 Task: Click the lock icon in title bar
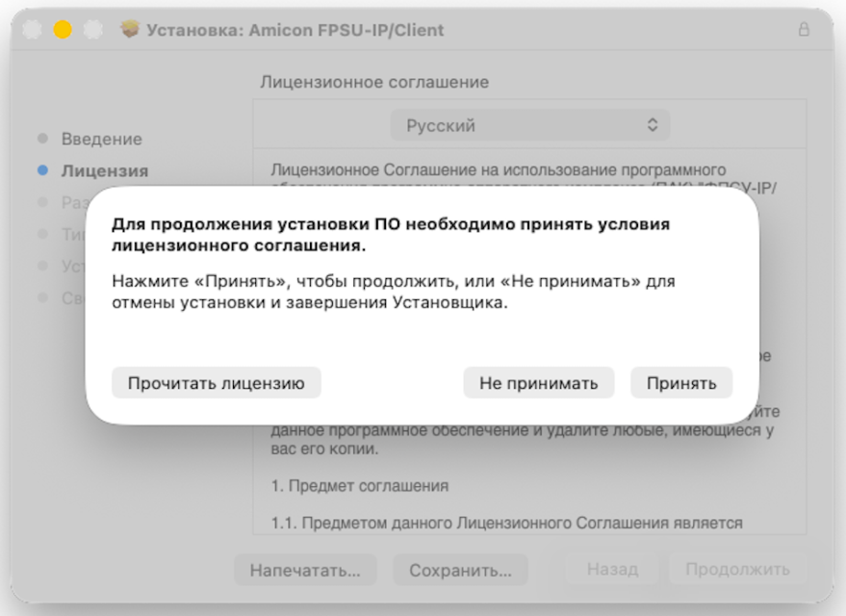point(804,29)
